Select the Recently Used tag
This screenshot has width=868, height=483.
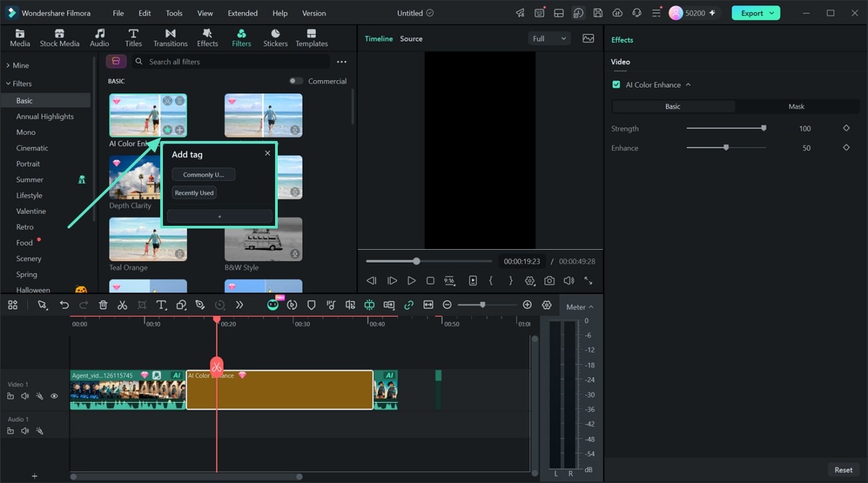(x=194, y=193)
